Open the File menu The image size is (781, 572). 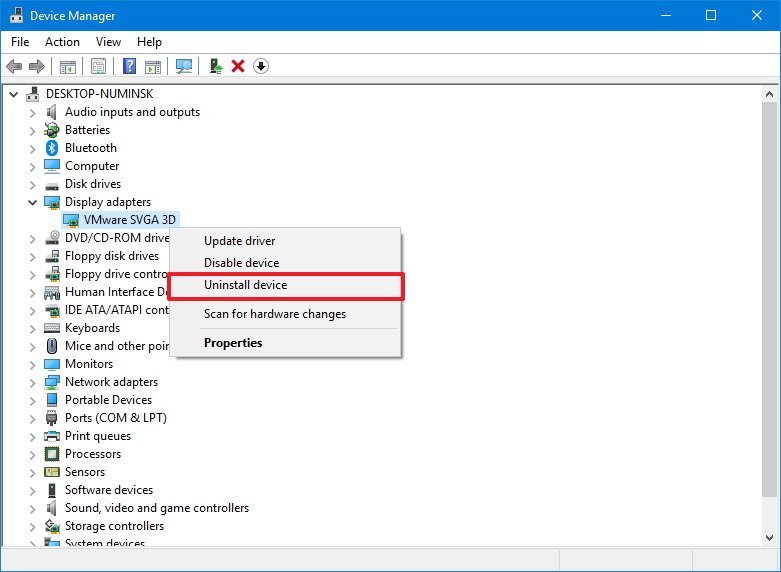click(20, 42)
